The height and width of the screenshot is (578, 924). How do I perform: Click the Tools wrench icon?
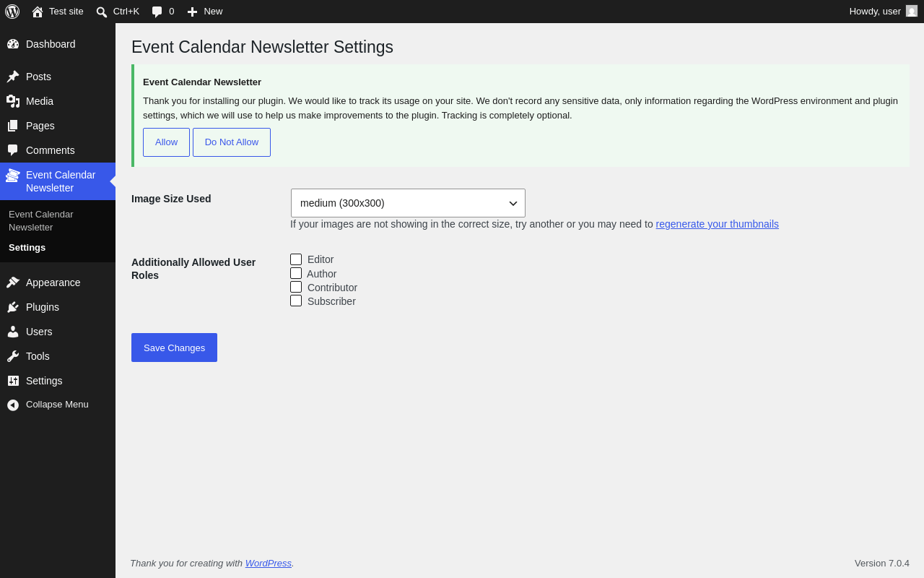[x=13, y=356]
